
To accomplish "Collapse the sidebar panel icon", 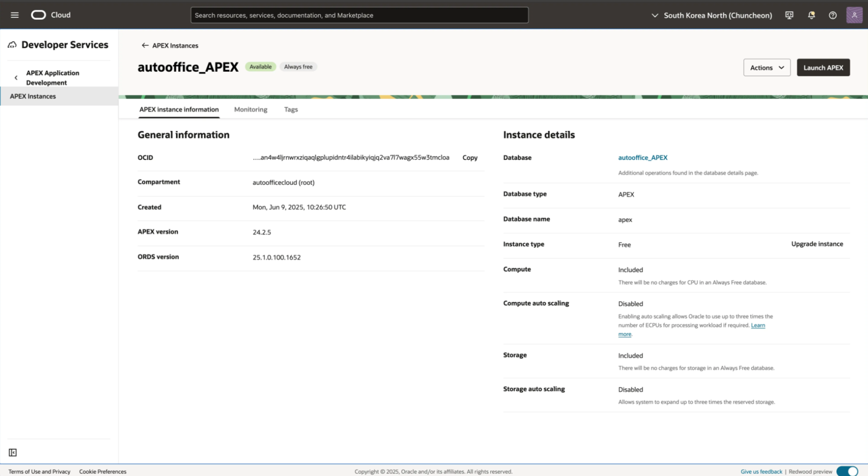I will tap(13, 453).
